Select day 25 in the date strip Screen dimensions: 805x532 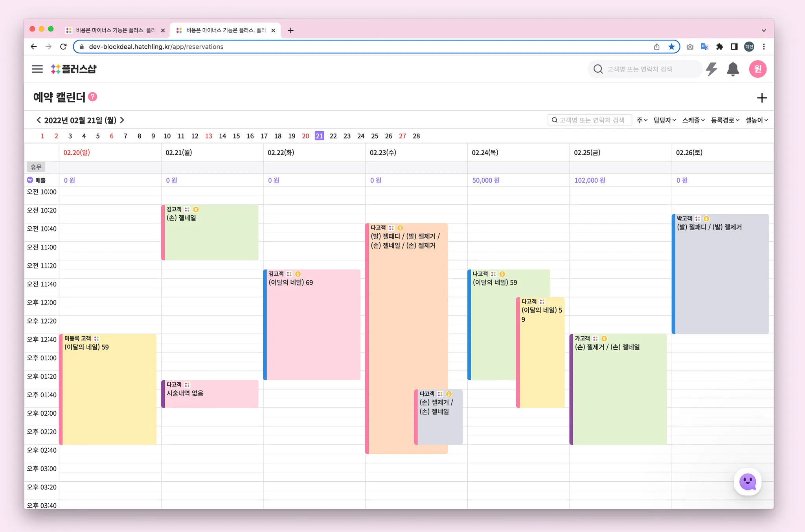pyautogui.click(x=375, y=136)
